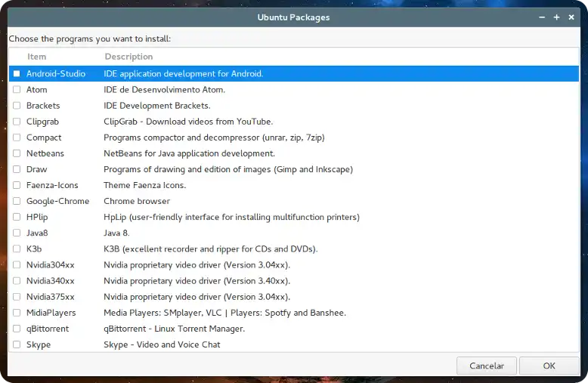Select the 'Compact' item name
588x383 pixels.
(44, 137)
